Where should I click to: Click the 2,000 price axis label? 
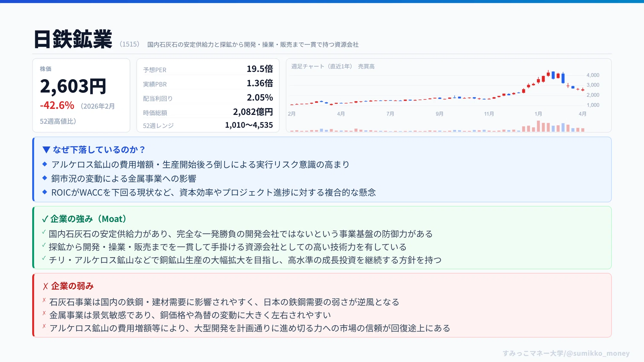[593, 95]
